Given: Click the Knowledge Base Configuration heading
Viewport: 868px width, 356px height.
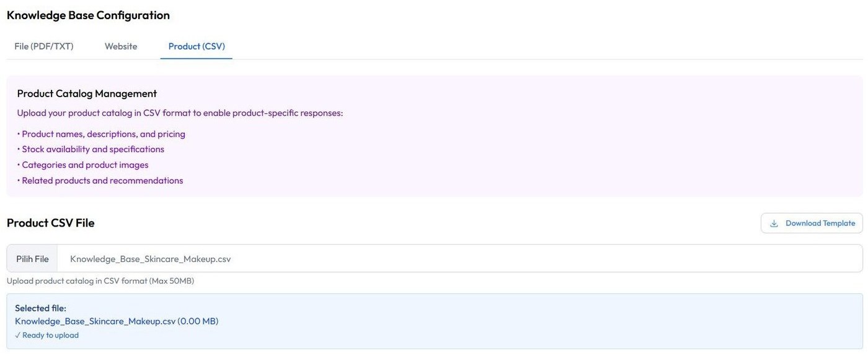Looking at the screenshot, I should click(x=88, y=15).
